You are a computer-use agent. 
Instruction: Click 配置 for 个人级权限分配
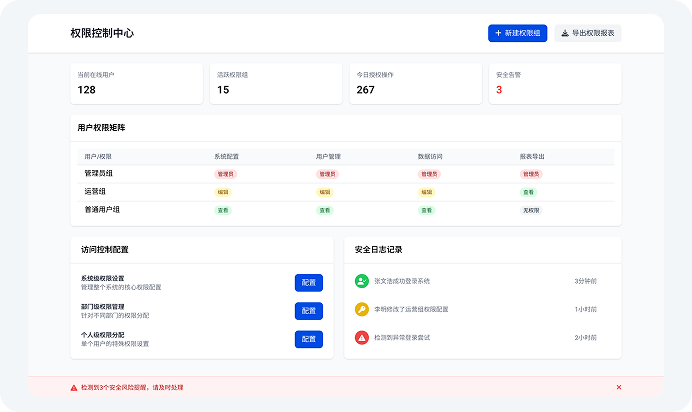(308, 339)
